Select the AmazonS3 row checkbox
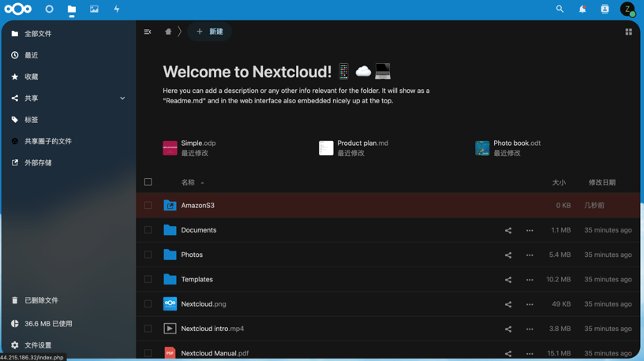Viewport: 644px width, 361px height. click(148, 205)
